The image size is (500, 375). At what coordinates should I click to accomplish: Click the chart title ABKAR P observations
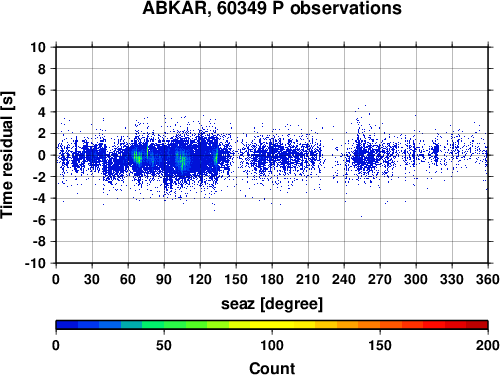pyautogui.click(x=272, y=8)
